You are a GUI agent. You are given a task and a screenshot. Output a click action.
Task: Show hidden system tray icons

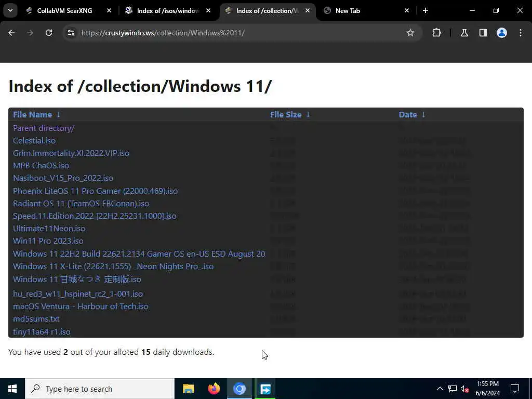point(440,389)
